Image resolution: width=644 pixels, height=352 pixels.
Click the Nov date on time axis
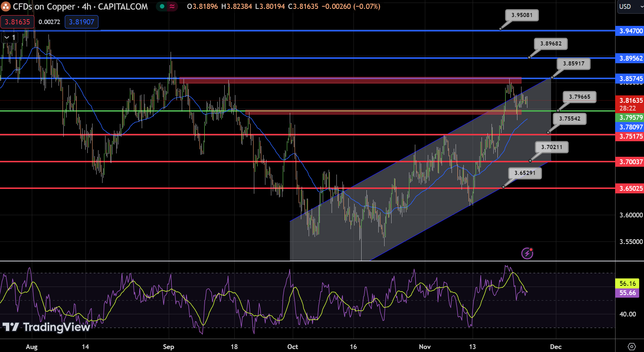pos(425,347)
